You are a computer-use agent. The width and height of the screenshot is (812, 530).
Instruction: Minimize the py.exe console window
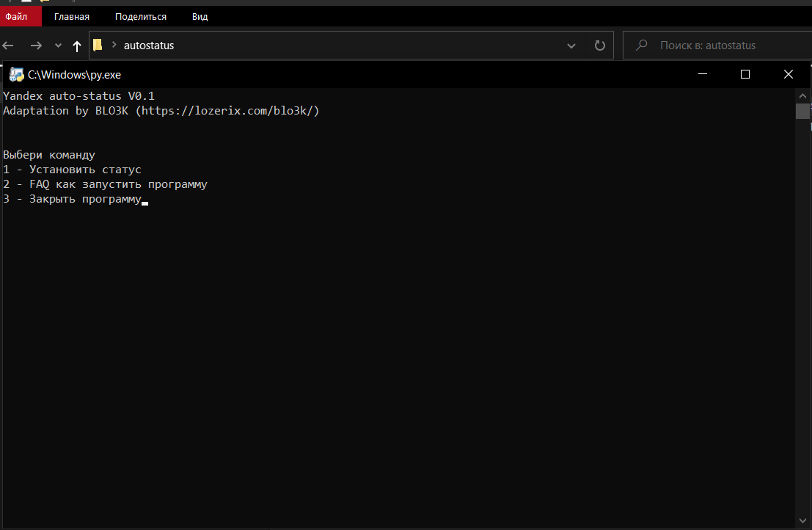click(703, 74)
